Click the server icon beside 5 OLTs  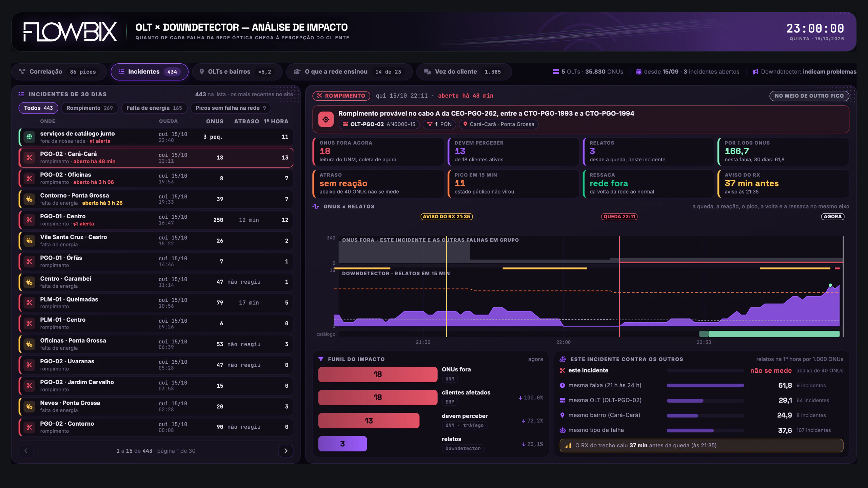(x=556, y=72)
